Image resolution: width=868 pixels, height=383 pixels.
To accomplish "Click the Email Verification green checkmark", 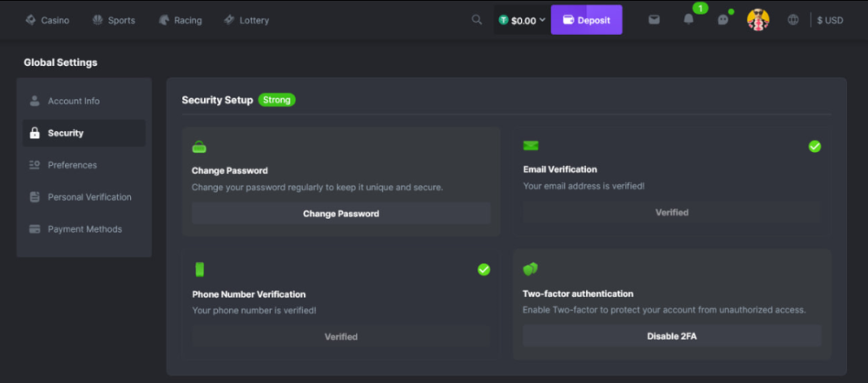I will point(814,146).
